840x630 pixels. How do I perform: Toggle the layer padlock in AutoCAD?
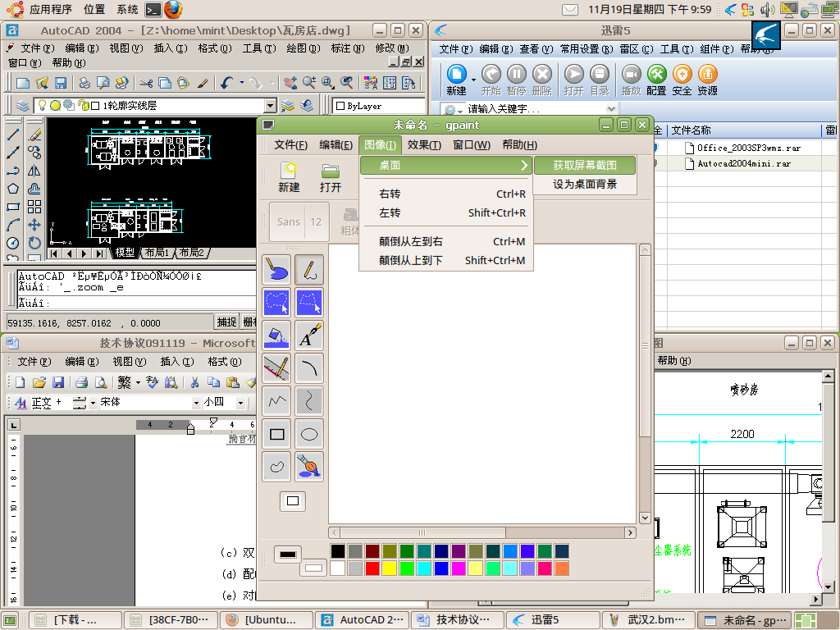tap(83, 106)
